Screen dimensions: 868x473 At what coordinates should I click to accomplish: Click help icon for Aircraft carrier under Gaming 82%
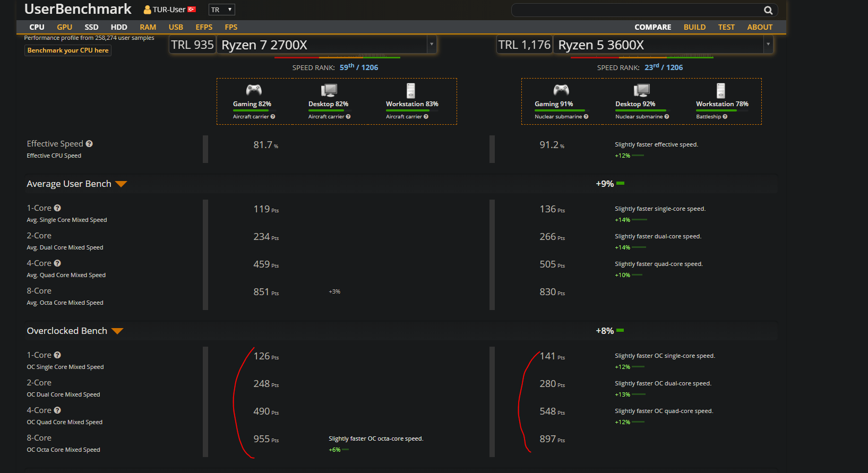click(x=273, y=117)
